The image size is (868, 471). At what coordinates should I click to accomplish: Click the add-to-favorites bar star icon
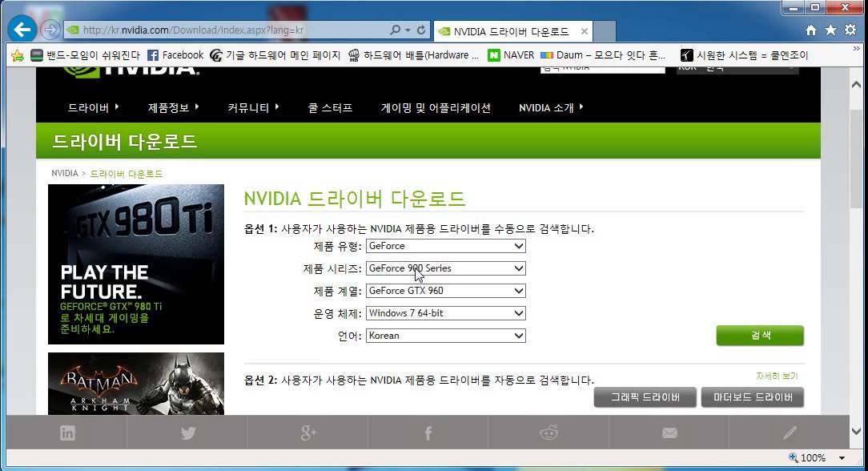(18, 55)
